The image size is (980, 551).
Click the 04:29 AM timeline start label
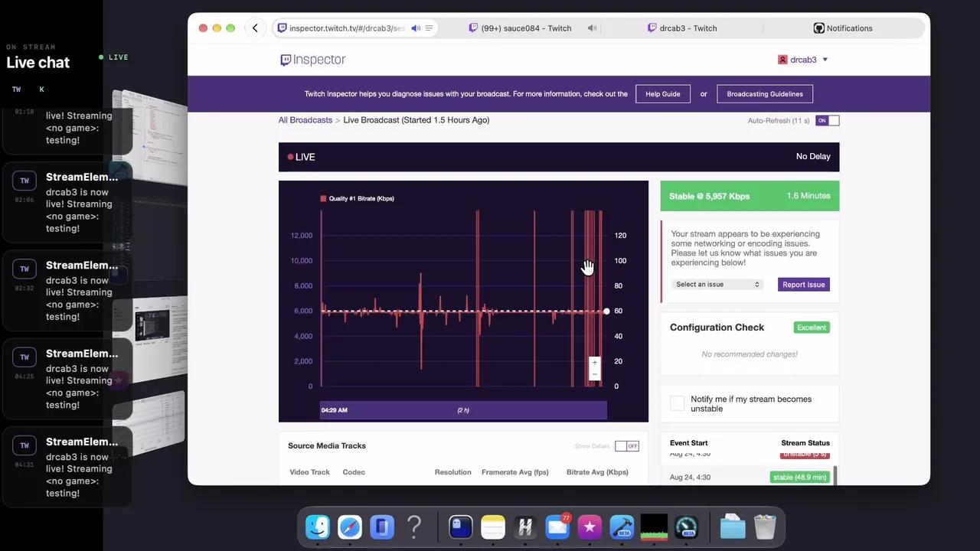coord(334,410)
